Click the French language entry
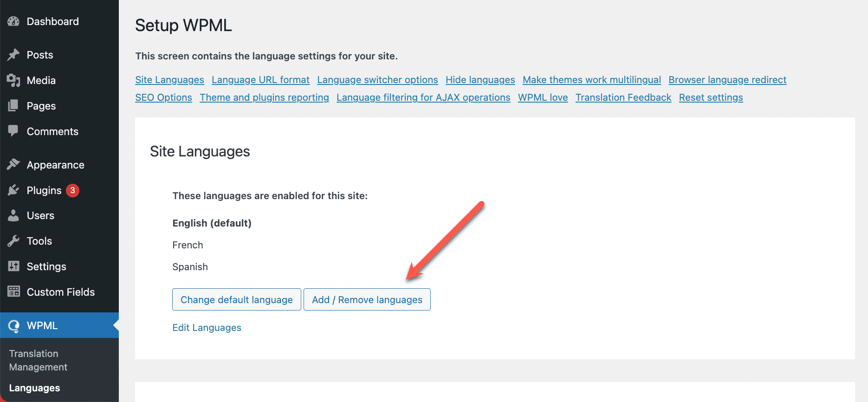Viewport: 868px width, 402px height. pos(188,245)
